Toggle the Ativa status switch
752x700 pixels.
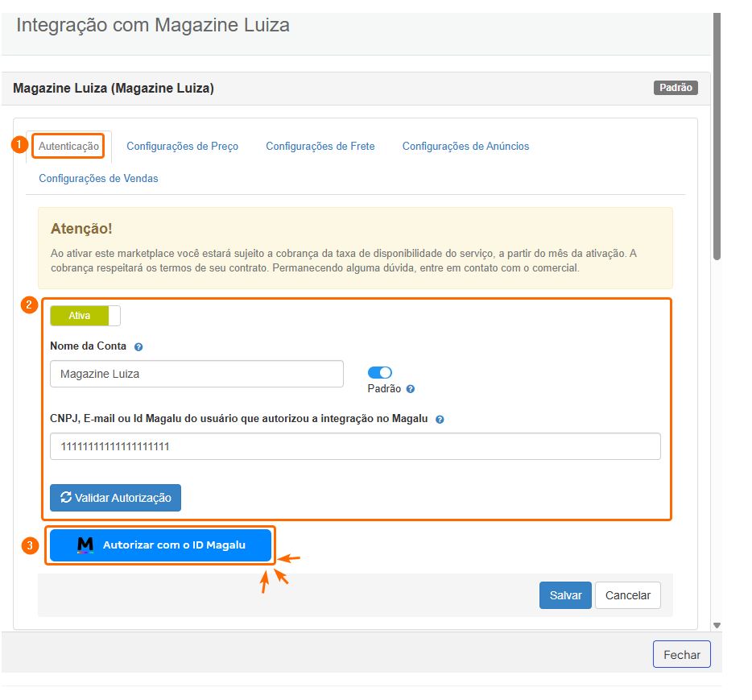click(x=85, y=316)
